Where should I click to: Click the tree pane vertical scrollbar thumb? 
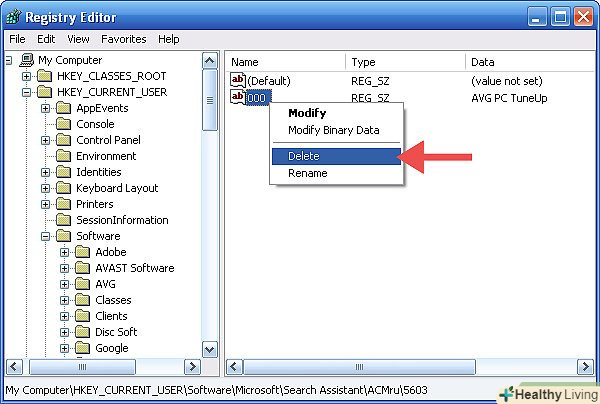click(x=210, y=100)
